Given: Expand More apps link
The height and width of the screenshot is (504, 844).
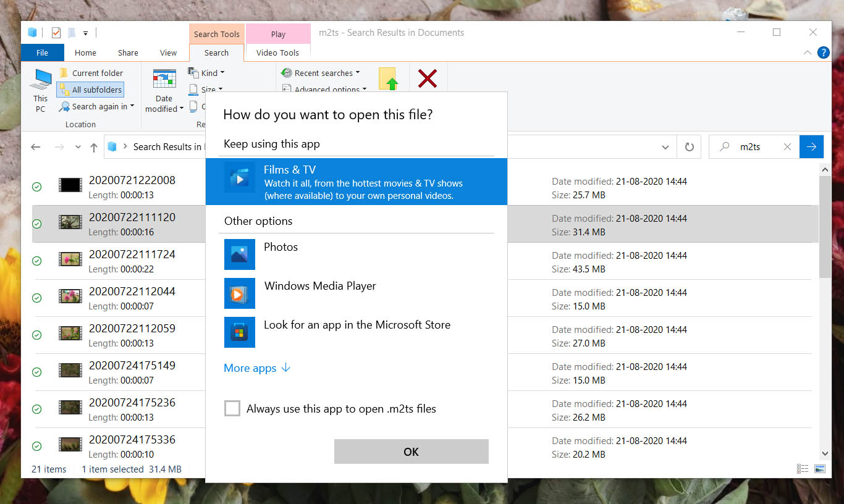Looking at the screenshot, I should pos(257,368).
